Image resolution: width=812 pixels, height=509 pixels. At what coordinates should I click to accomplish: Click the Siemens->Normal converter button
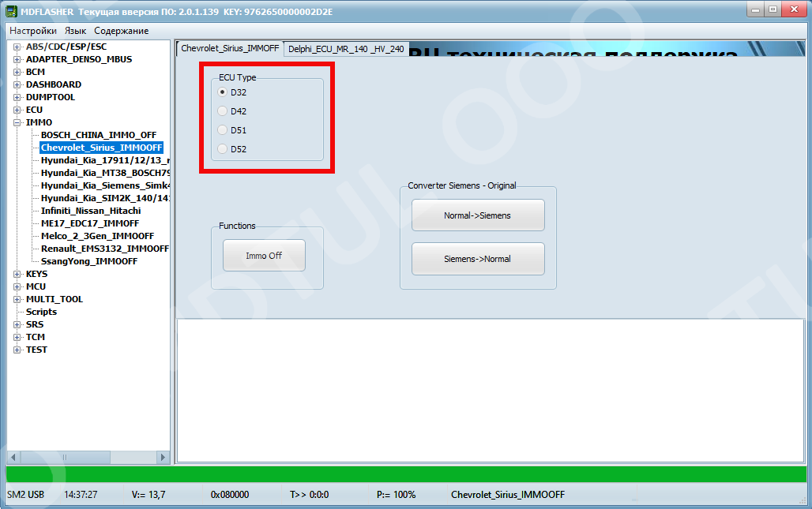point(477,259)
